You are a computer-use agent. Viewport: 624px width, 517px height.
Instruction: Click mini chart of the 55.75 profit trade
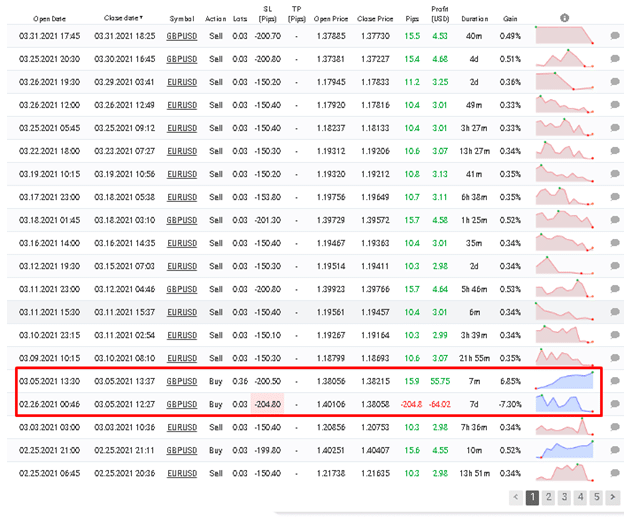pyautogui.click(x=565, y=381)
